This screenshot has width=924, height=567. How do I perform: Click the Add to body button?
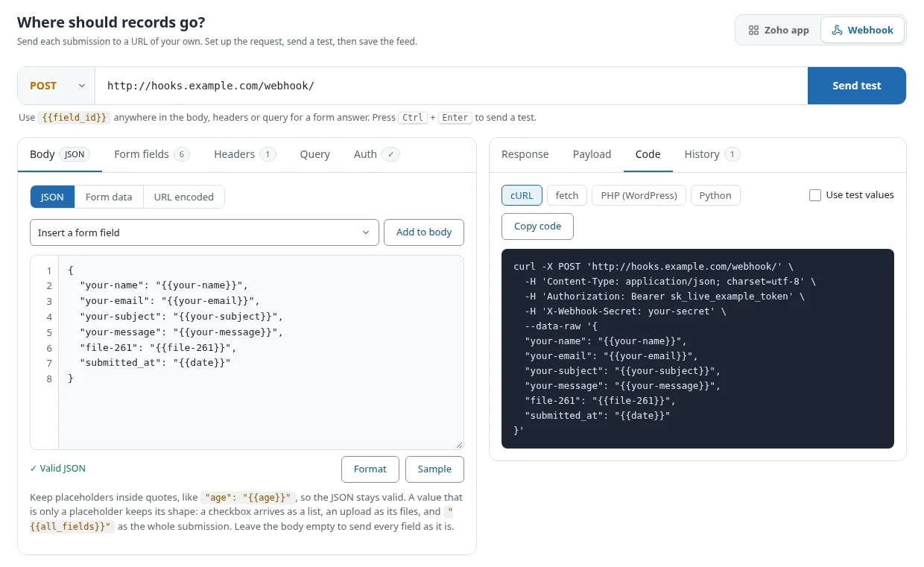[x=424, y=232]
